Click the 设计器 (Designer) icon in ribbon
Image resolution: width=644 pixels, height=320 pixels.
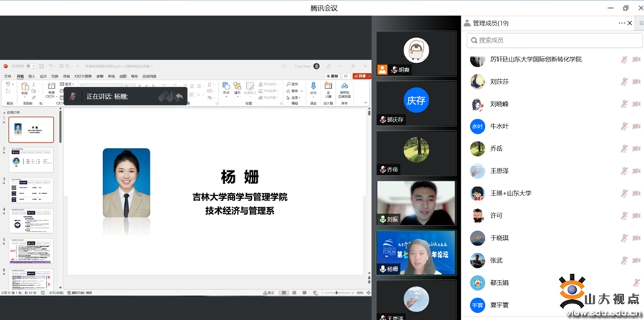(328, 88)
